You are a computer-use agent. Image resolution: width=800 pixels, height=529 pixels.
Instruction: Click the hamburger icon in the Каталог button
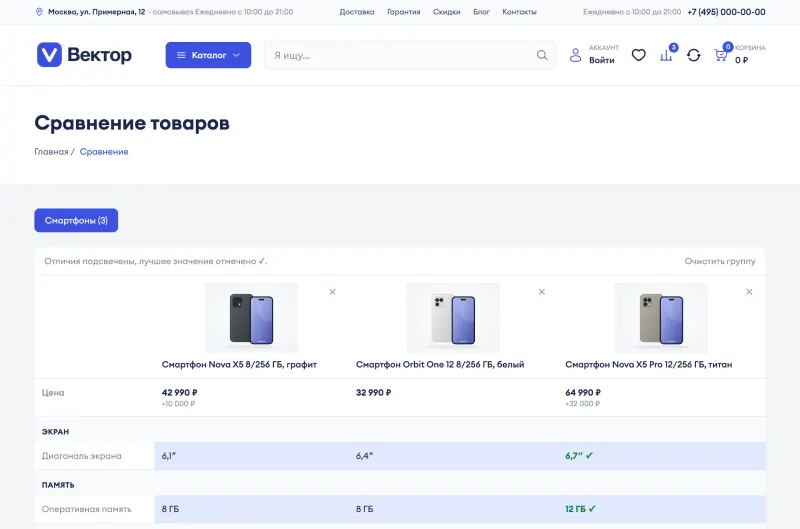coord(181,55)
